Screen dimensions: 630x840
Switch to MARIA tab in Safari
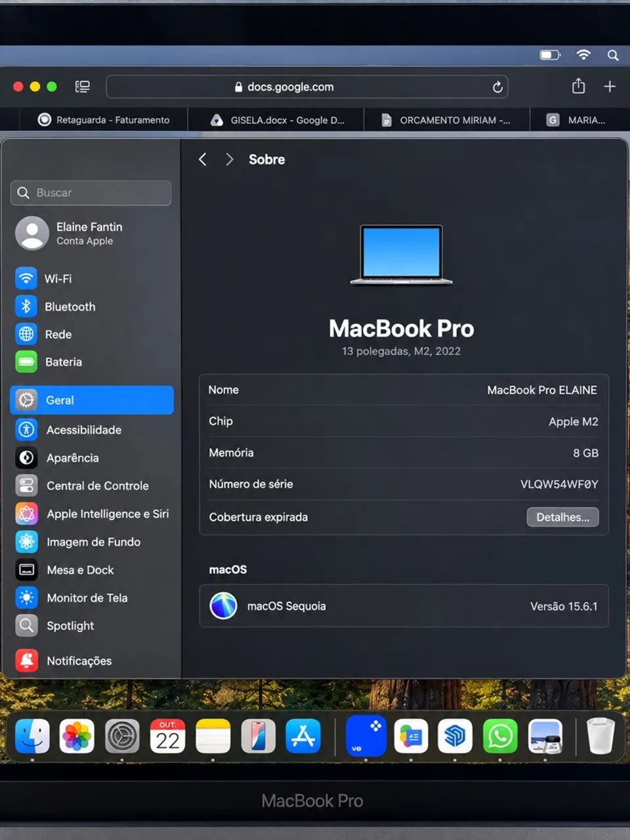(579, 120)
